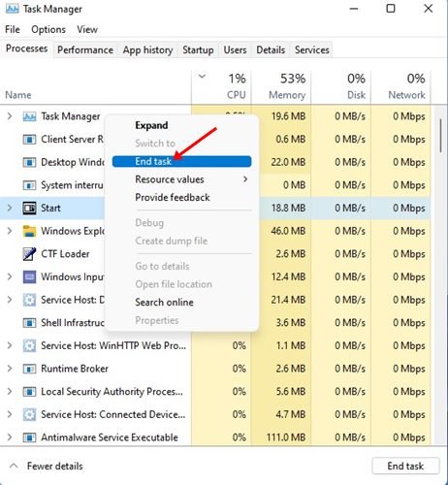
Task: Click the CTF Loader pen icon
Action: click(29, 254)
